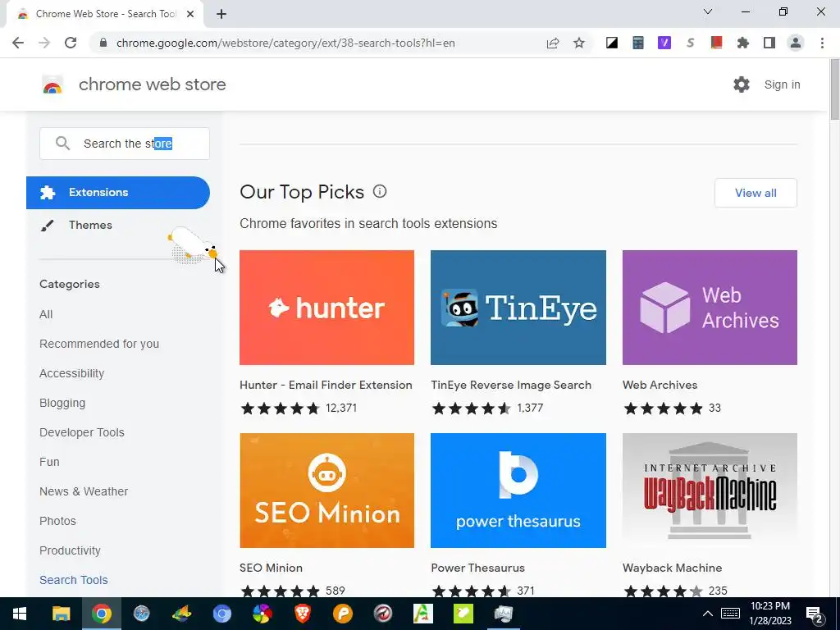The height and width of the screenshot is (630, 840).
Task: Choose the Accessibility category
Action: pos(72,373)
